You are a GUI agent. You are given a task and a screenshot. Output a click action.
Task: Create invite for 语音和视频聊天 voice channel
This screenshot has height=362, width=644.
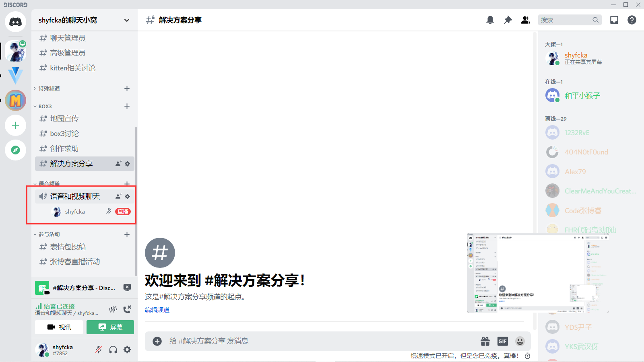pos(118,196)
